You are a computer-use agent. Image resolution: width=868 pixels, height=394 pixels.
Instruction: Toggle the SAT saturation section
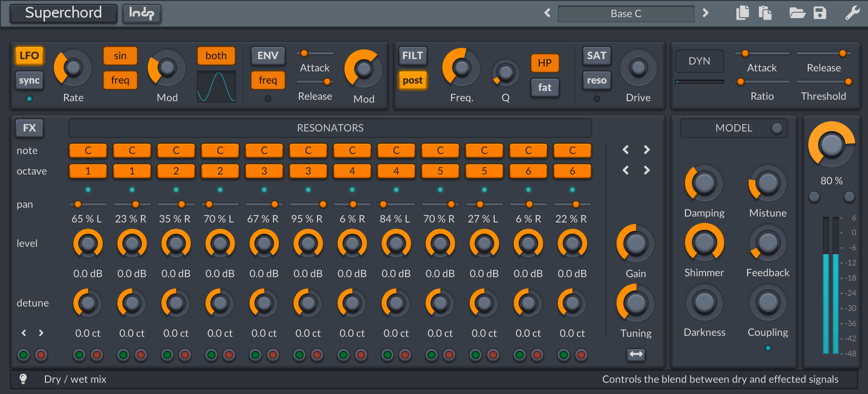coord(596,56)
